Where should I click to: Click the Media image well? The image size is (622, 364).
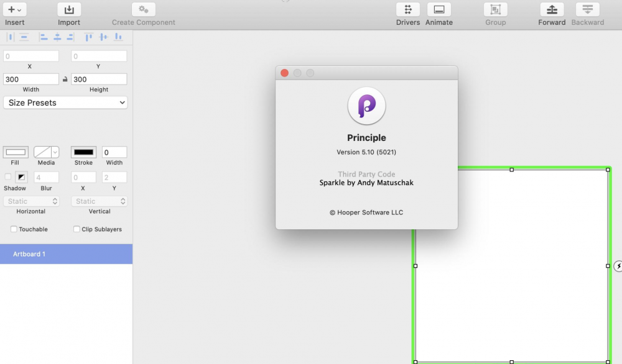click(x=42, y=152)
